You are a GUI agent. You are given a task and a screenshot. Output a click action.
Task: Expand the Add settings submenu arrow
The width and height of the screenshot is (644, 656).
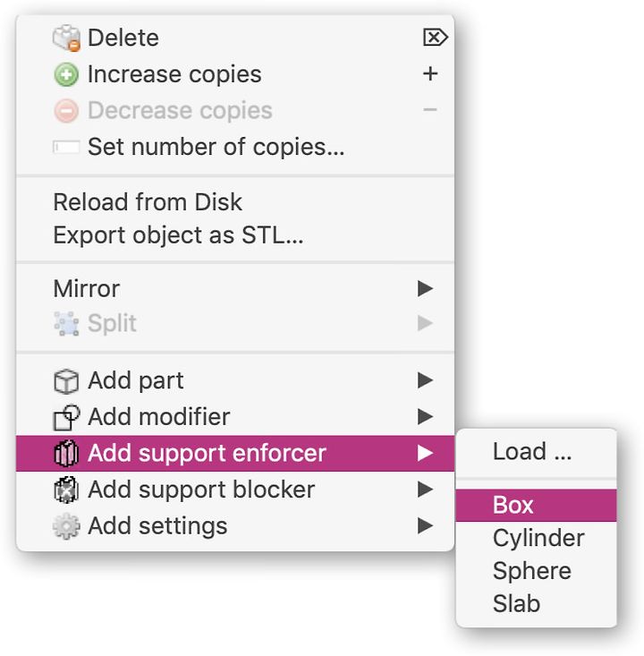426,527
